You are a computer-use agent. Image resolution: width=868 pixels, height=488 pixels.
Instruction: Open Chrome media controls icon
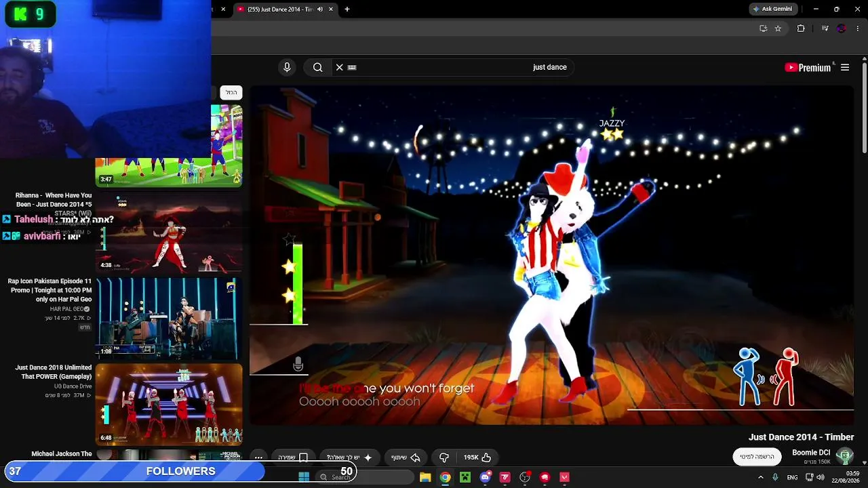tap(825, 28)
